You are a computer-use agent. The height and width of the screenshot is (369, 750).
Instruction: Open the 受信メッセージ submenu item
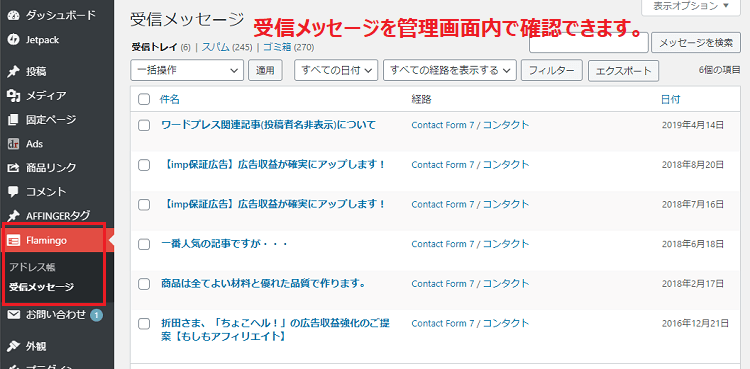pyautogui.click(x=42, y=287)
